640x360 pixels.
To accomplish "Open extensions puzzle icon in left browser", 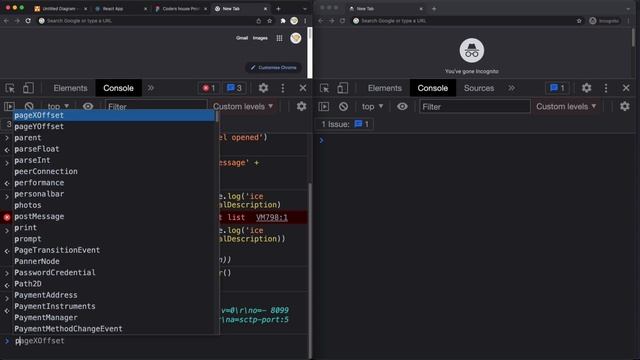I will tap(282, 21).
